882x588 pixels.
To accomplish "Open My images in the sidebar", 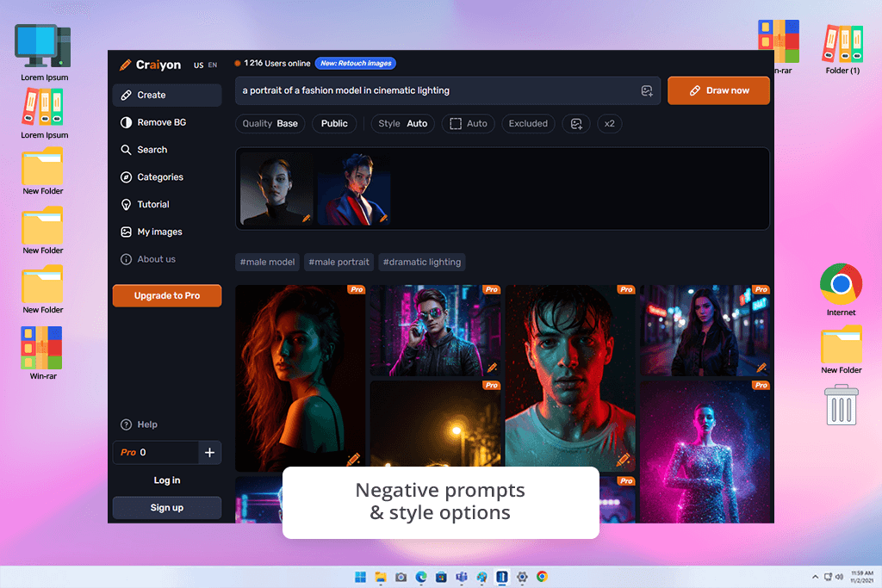I will 167,232.
